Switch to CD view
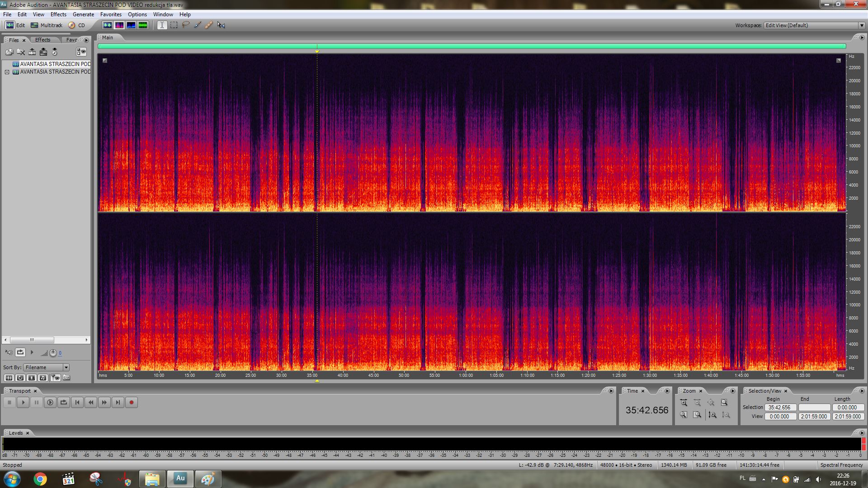The height and width of the screenshot is (488, 868). point(77,25)
